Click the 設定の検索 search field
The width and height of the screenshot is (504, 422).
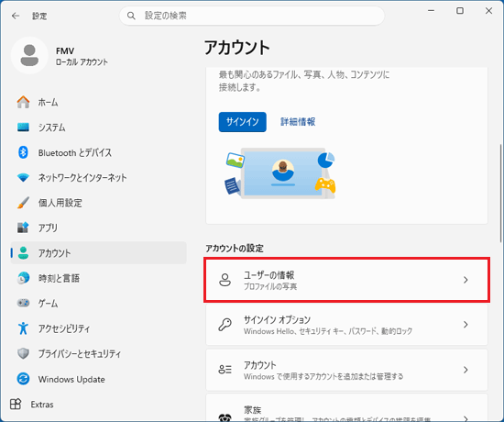pos(252,16)
